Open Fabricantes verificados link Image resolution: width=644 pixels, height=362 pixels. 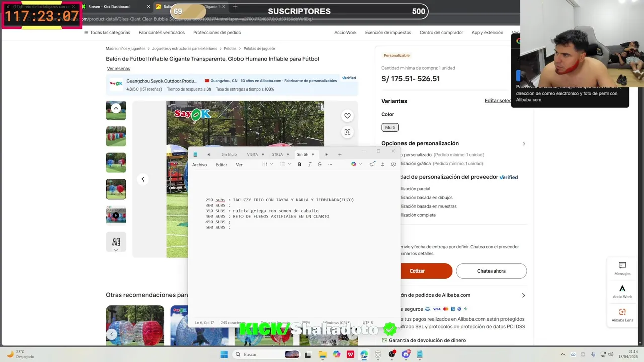162,32
